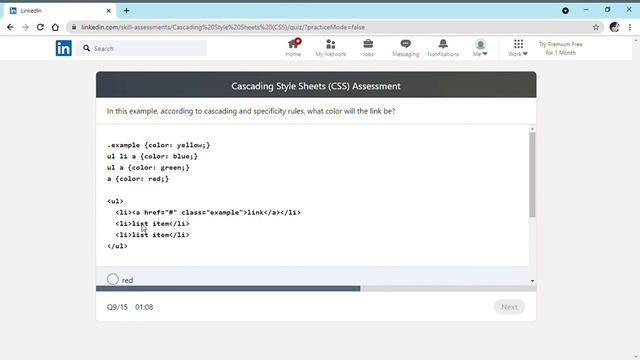This screenshot has height=360, width=640.
Task: Go to LinkedIn Home icon
Action: click(293, 44)
